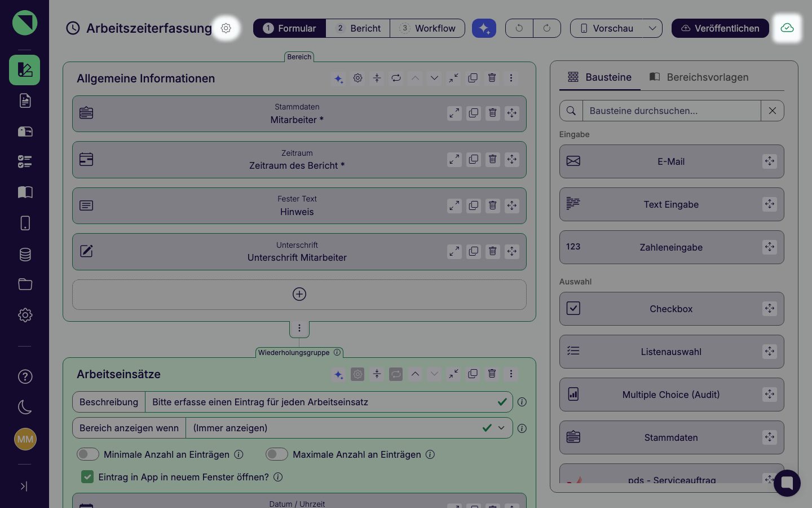812x508 pixels.
Task: Uncheck Eintrag in App in neuem Fenster
Action: [87, 477]
